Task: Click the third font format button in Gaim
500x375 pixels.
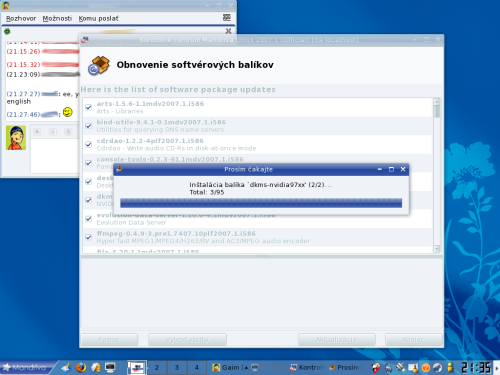Action: click(68, 132)
